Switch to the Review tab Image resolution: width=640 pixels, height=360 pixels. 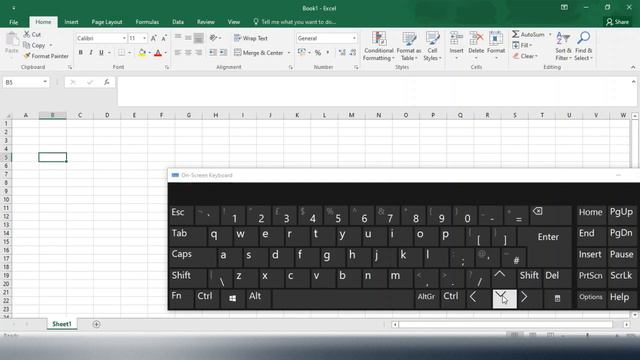206,22
